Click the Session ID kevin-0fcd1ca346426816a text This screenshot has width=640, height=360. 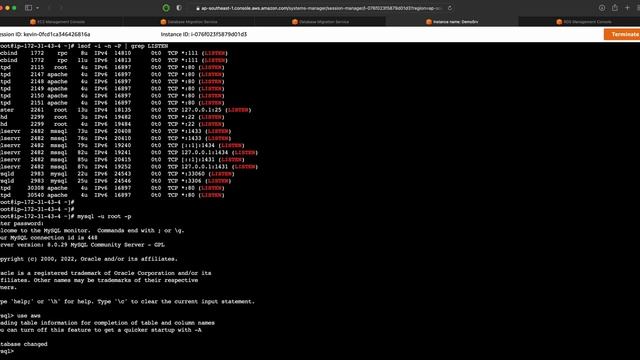[45, 34]
